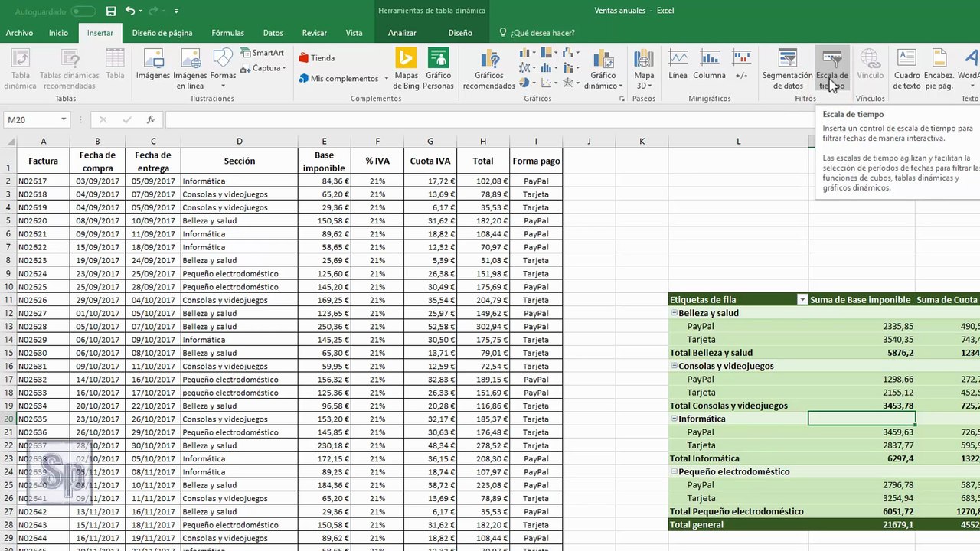This screenshot has width=980, height=551.
Task: Toggle the Autoguardado switch
Action: pos(83,11)
